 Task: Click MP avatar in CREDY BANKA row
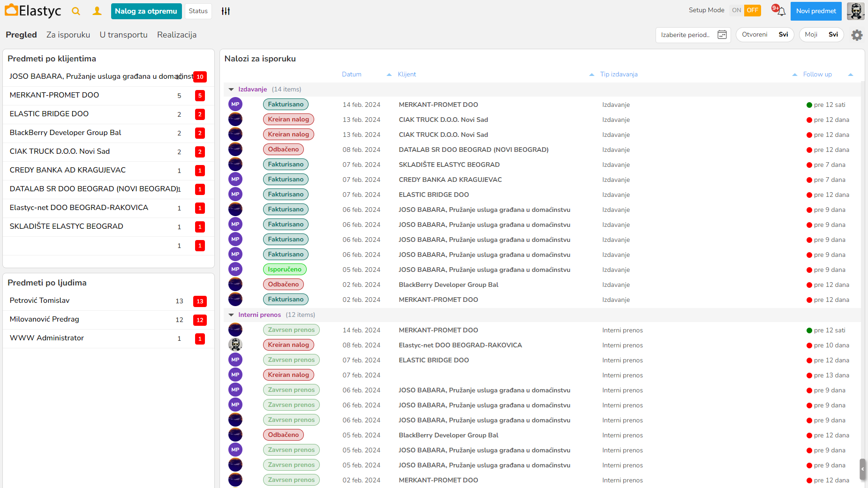(x=235, y=180)
